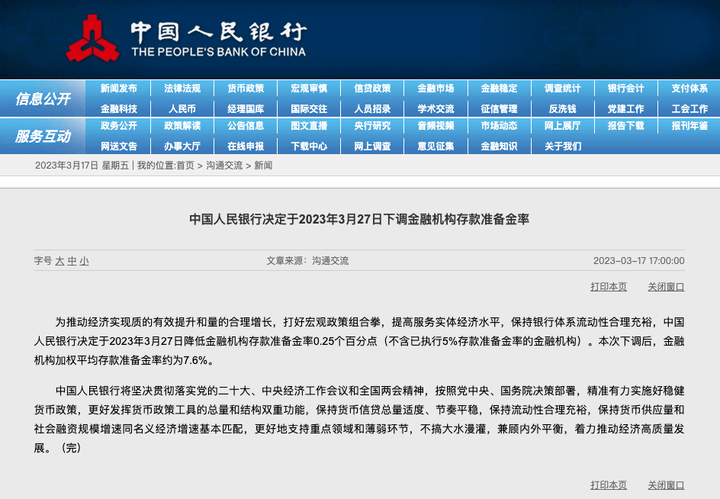Navigate to 音频视频
720x499 pixels.
tap(436, 126)
